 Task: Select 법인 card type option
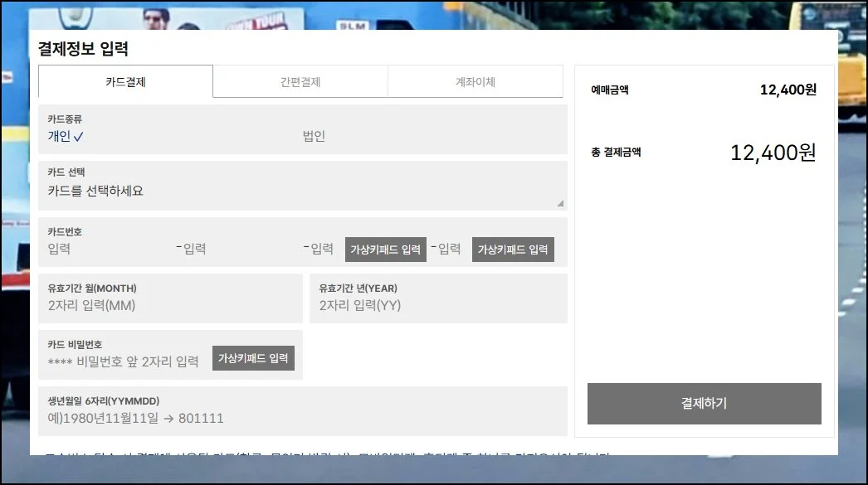tap(314, 137)
